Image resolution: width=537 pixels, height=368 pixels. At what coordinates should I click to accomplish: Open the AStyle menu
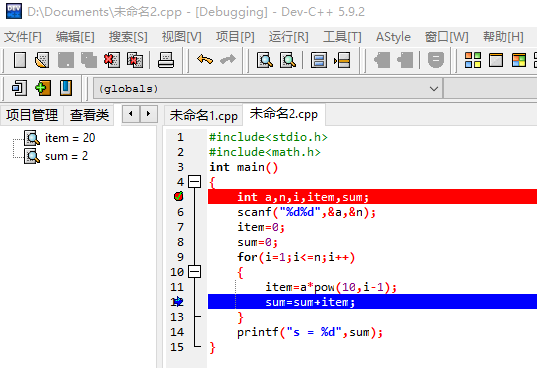[x=393, y=37]
